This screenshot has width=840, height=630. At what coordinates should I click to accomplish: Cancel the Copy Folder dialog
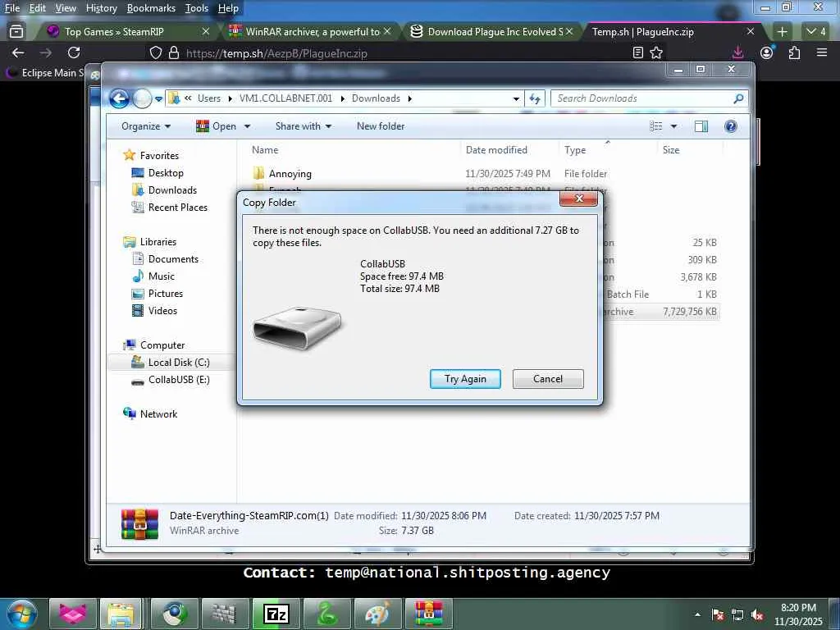(x=547, y=379)
